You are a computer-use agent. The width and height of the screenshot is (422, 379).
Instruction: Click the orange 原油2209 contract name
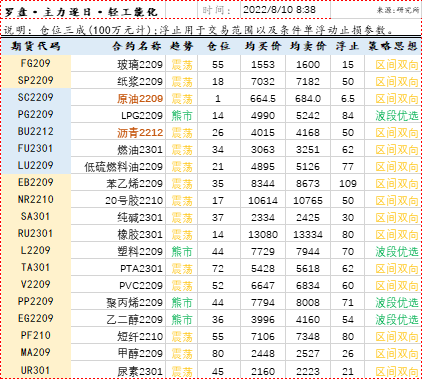coord(140,99)
